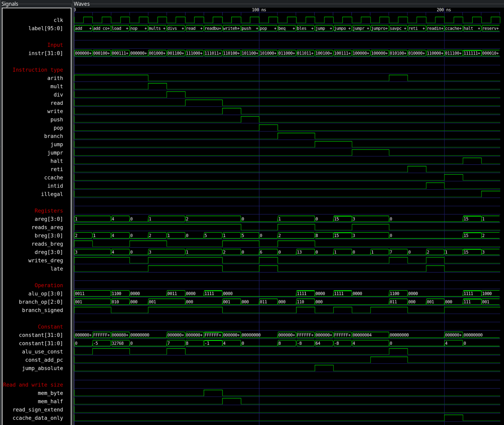Click the Waves panel header

82,4
